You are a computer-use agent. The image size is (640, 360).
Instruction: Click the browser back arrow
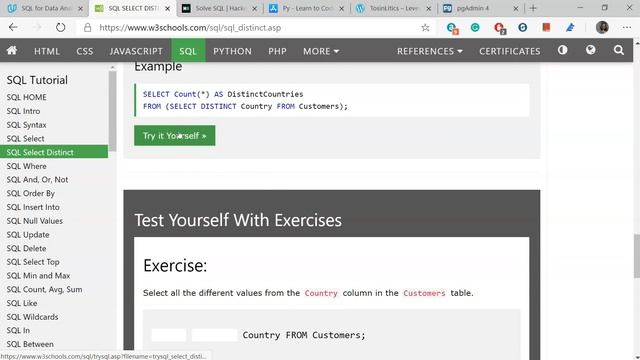coord(13,27)
